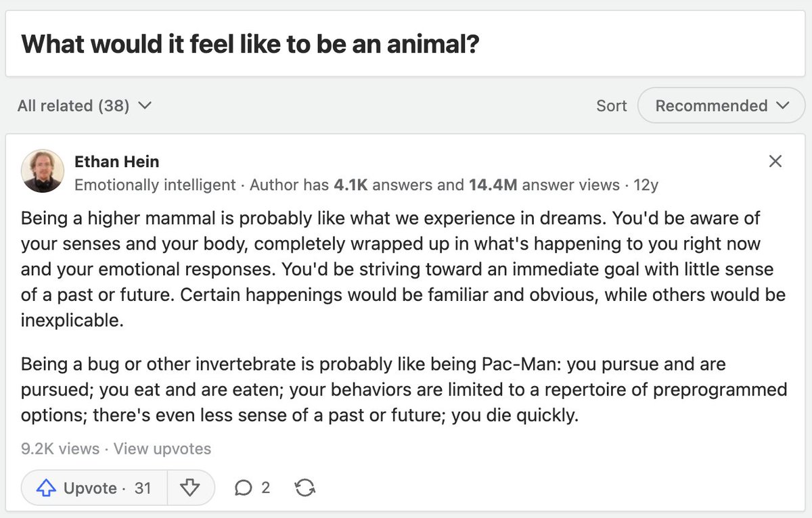Click the comment count number 2

pos(265,488)
